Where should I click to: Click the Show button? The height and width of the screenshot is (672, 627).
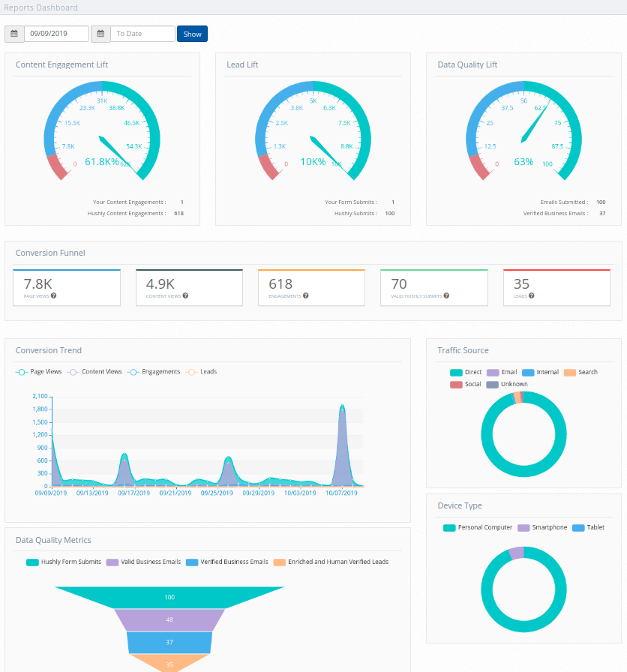tap(193, 34)
